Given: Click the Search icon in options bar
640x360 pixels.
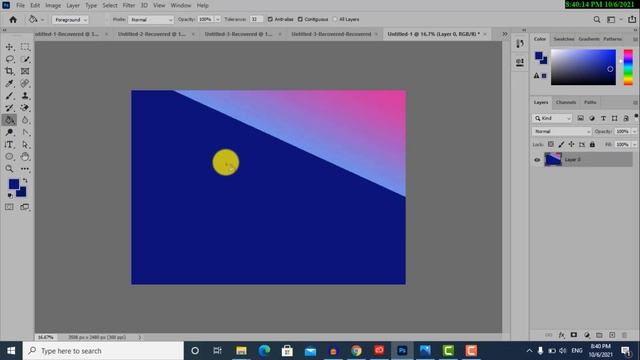Looking at the screenshot, I should [597, 20].
